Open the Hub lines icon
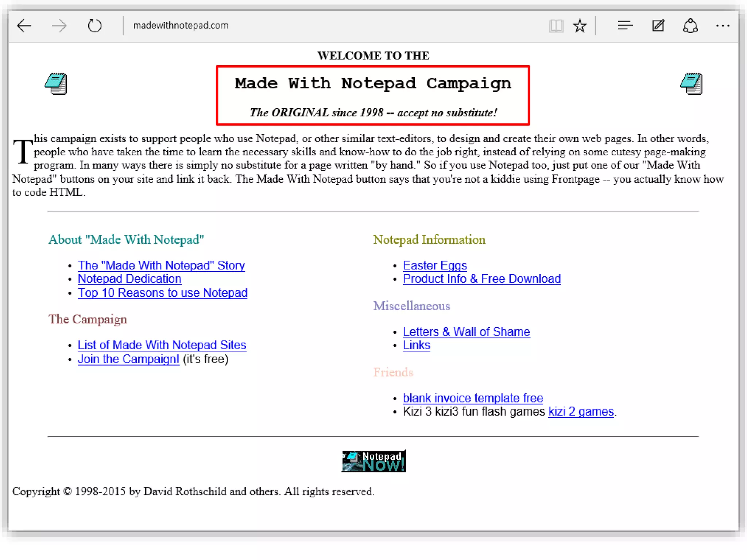Image resolution: width=747 pixels, height=560 pixels. click(625, 26)
